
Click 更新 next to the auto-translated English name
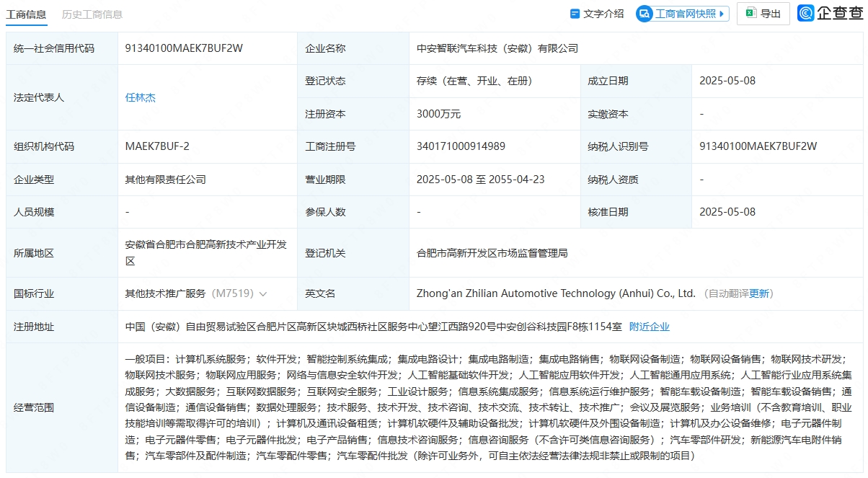(759, 293)
